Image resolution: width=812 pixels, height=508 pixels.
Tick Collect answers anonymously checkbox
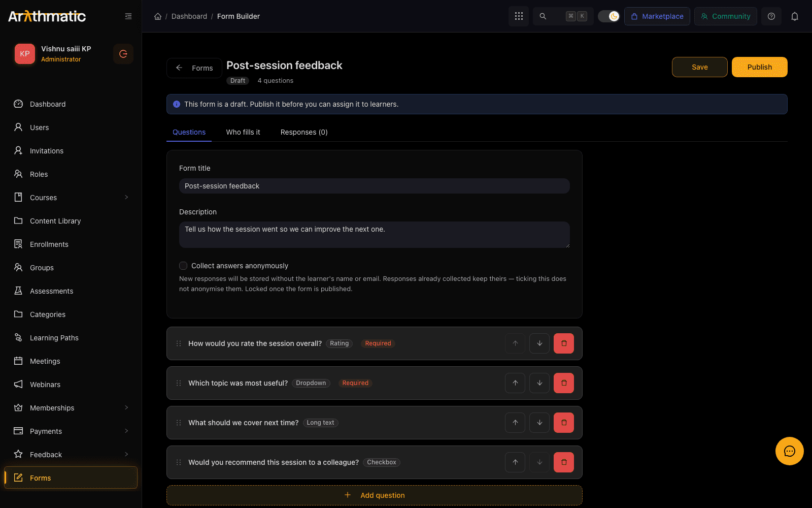point(183,266)
